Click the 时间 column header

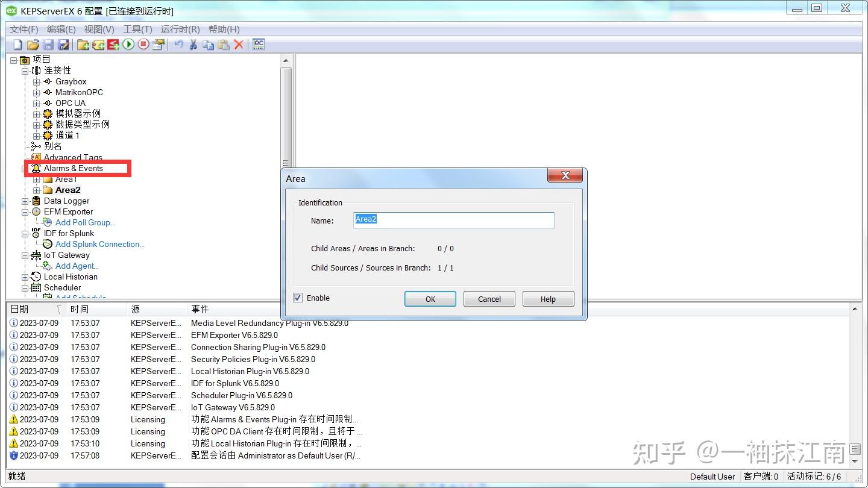tap(97, 309)
